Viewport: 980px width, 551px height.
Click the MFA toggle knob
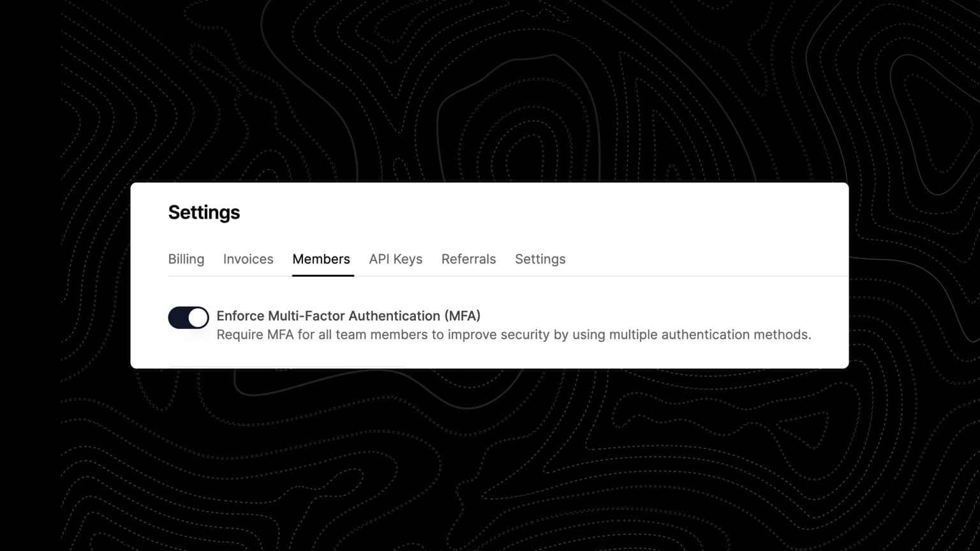click(198, 317)
